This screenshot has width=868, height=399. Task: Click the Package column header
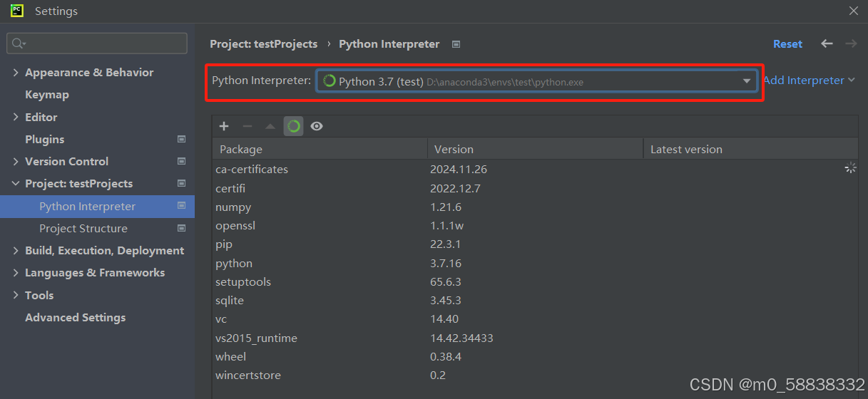[320, 149]
